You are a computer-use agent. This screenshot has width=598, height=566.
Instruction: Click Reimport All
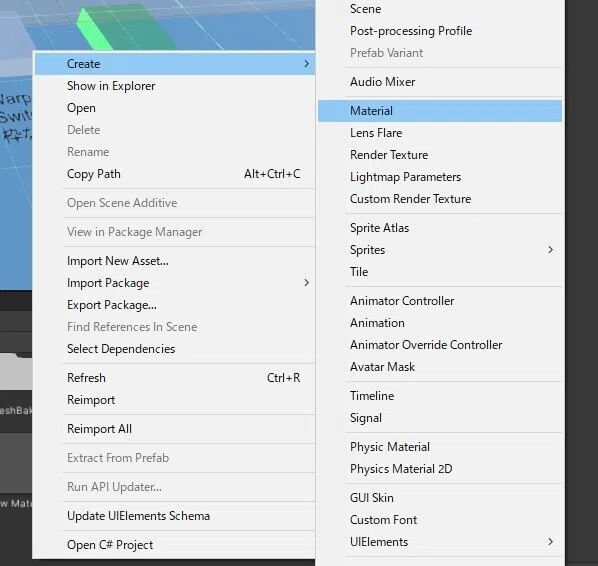coord(175,429)
